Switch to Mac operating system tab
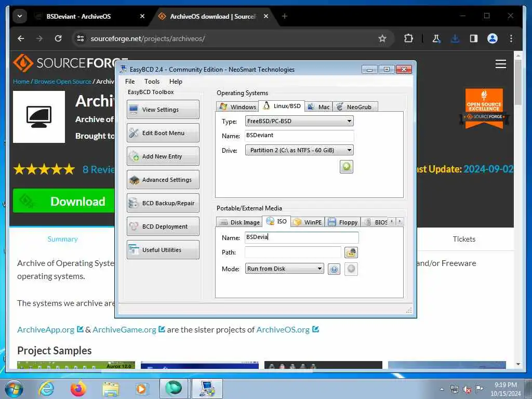 (318, 107)
